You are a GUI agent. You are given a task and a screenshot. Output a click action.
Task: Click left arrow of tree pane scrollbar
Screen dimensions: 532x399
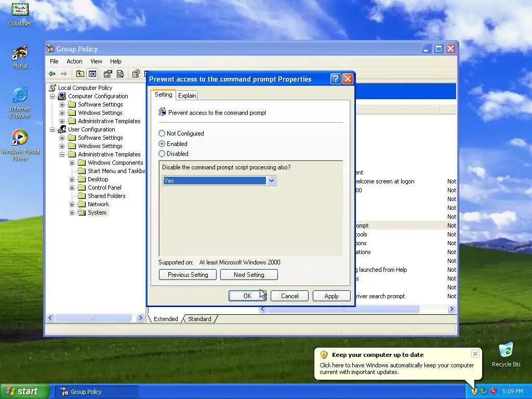[x=50, y=318]
